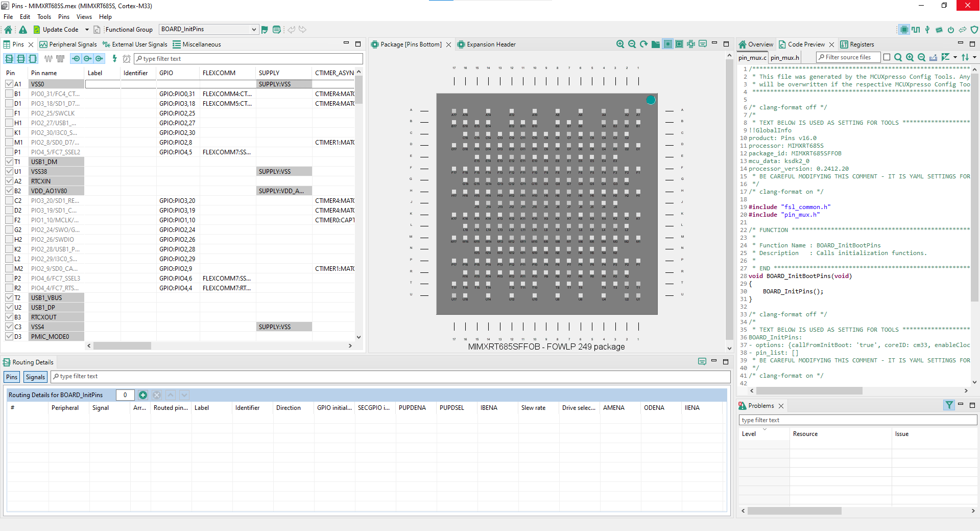Image resolution: width=980 pixels, height=531 pixels.
Task: Uncheck the A1 VSS0 pin checkbox
Action: coord(9,84)
